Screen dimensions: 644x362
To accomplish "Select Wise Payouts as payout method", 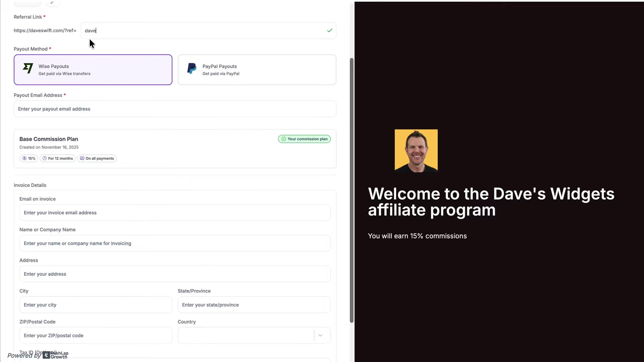I will click(x=93, y=70).
